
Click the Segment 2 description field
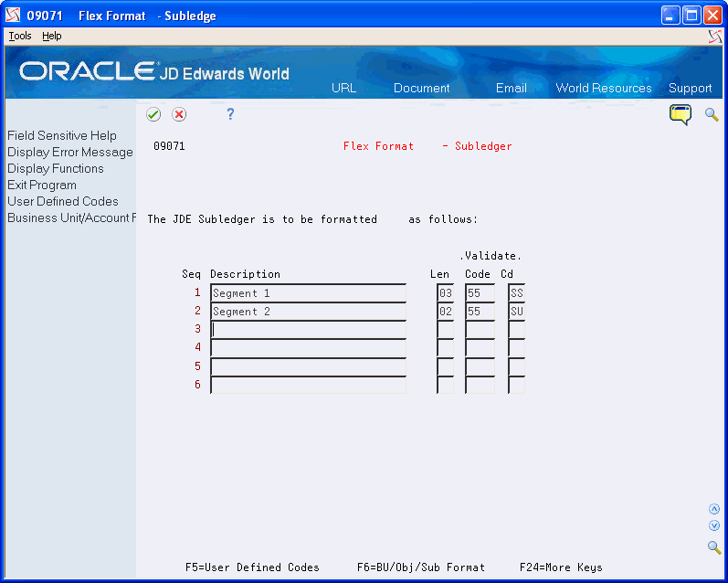[309, 312]
